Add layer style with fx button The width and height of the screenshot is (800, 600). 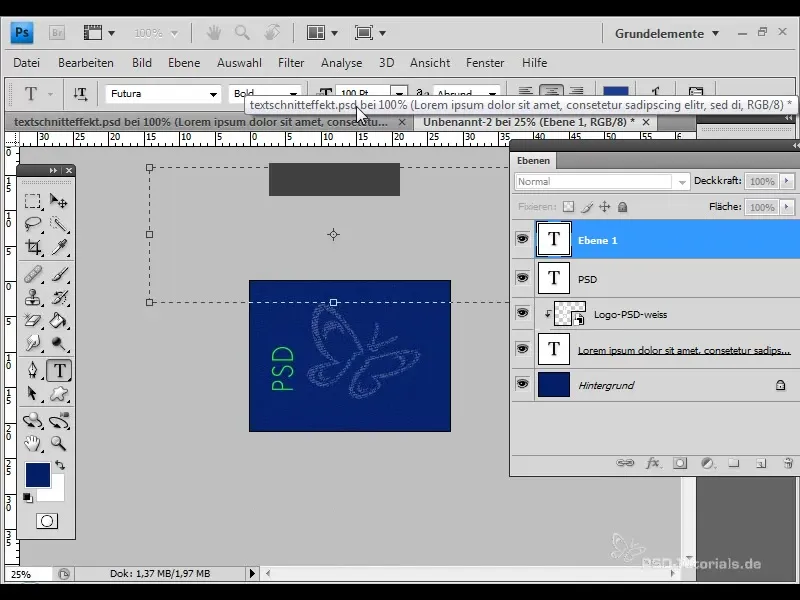653,463
